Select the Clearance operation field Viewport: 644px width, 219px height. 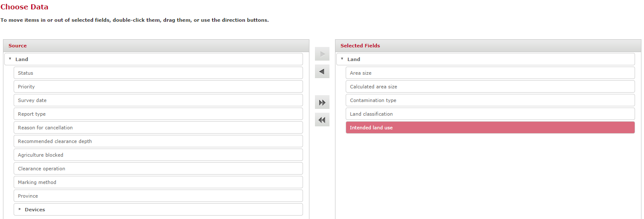click(158, 169)
